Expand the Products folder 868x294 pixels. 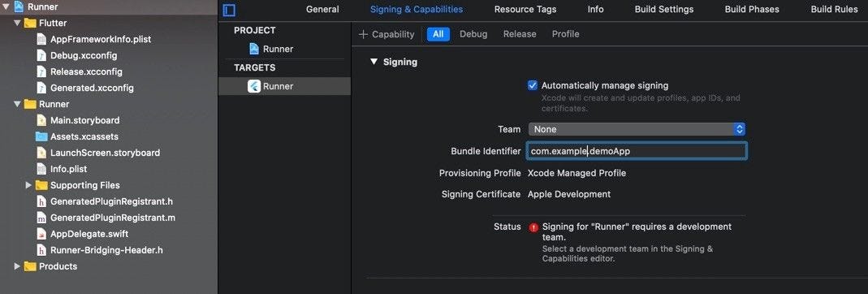(17, 266)
